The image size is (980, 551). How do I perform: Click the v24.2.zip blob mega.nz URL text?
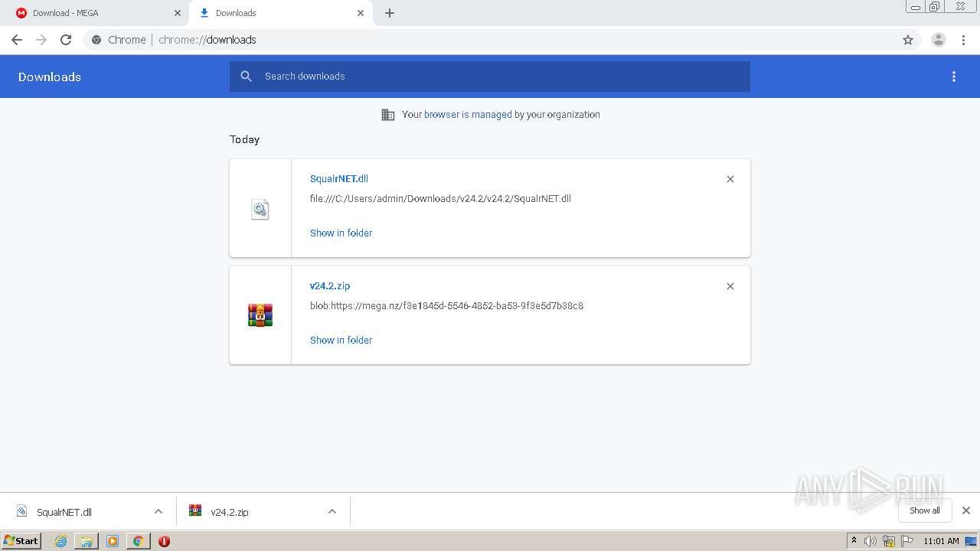click(446, 306)
